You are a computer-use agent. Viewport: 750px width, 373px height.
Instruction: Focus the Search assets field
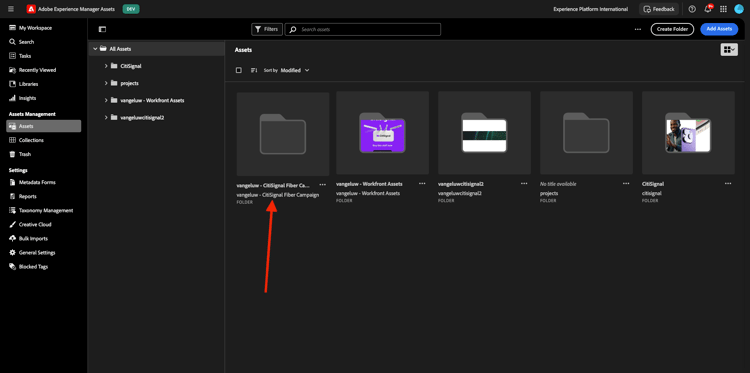[x=363, y=29]
